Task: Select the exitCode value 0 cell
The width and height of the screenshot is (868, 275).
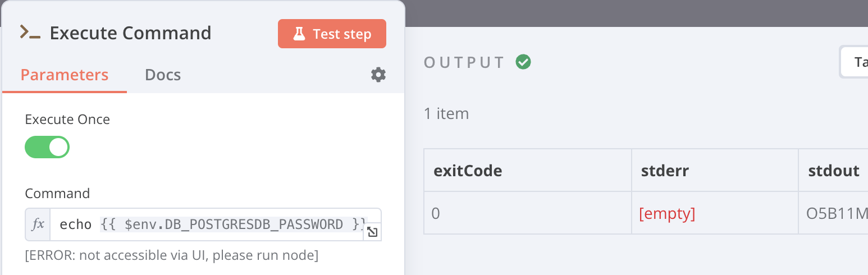Action: coord(435,213)
